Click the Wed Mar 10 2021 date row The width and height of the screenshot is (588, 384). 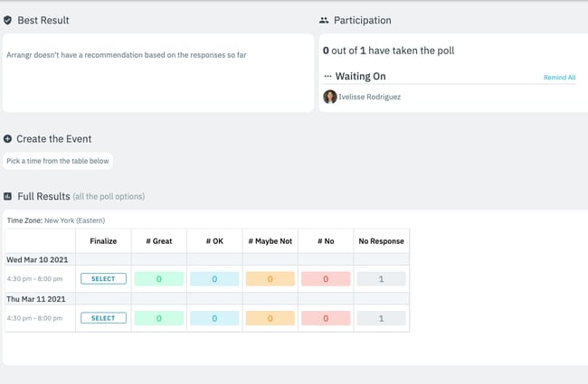[x=36, y=259]
